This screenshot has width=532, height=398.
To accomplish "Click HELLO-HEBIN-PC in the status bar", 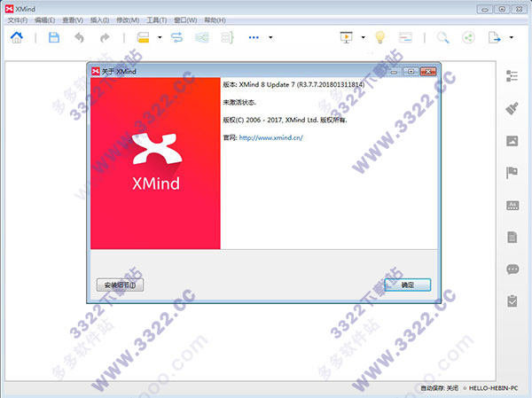I will pos(493,388).
